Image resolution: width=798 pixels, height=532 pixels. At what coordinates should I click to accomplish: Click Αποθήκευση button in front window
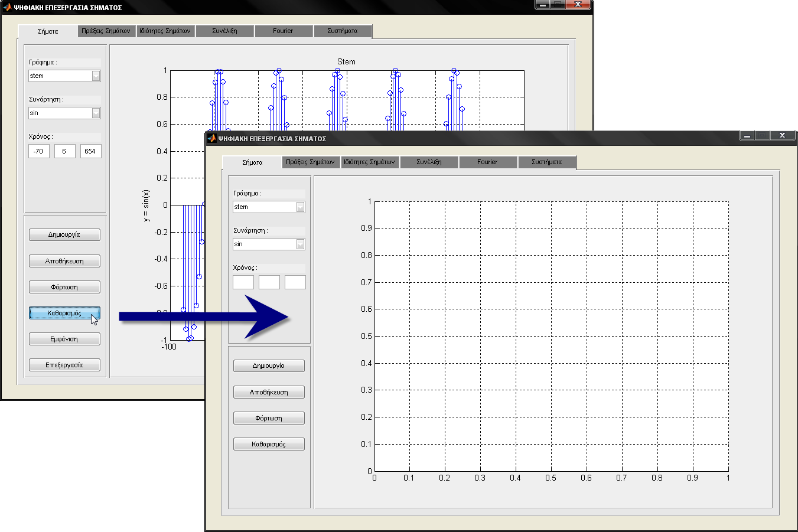tap(269, 392)
